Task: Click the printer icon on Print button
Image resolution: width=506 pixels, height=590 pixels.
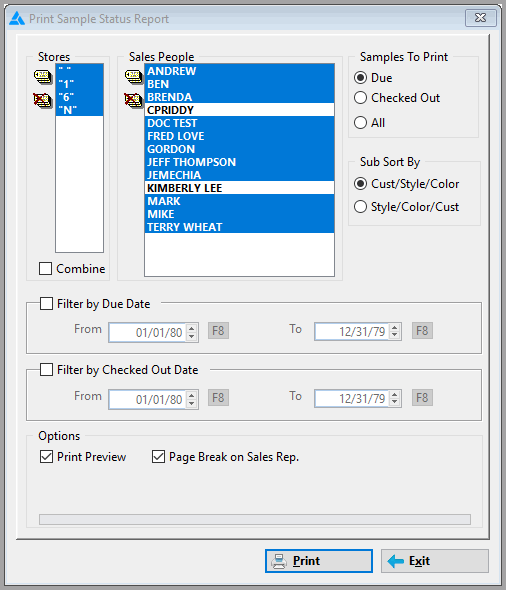Action: pos(279,561)
